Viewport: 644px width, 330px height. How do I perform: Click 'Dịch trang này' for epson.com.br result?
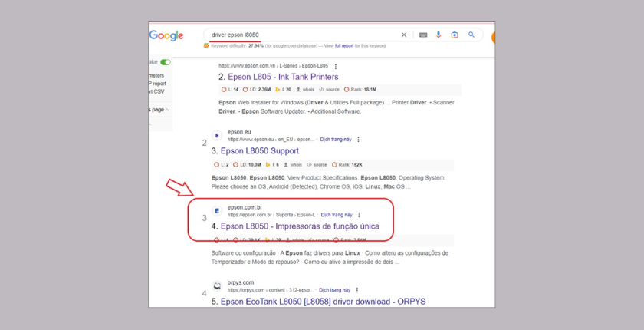click(337, 215)
